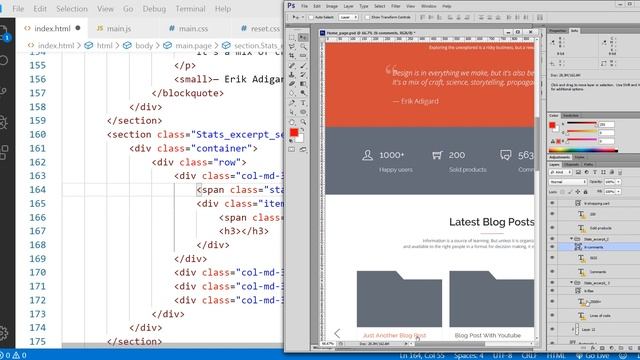Screen dimensions: 640x360
Task: Select the Horizontal Type tool
Action: pyautogui.click(x=303, y=102)
